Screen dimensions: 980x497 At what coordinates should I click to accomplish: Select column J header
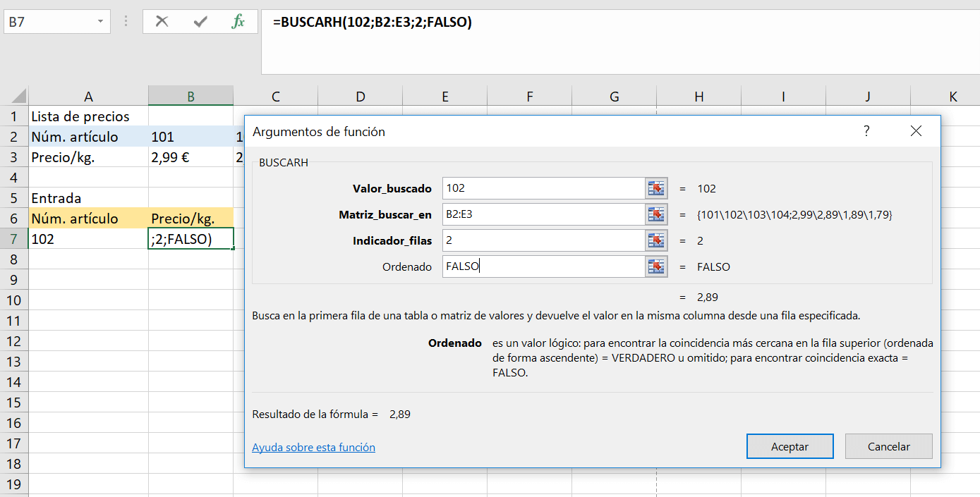(868, 97)
